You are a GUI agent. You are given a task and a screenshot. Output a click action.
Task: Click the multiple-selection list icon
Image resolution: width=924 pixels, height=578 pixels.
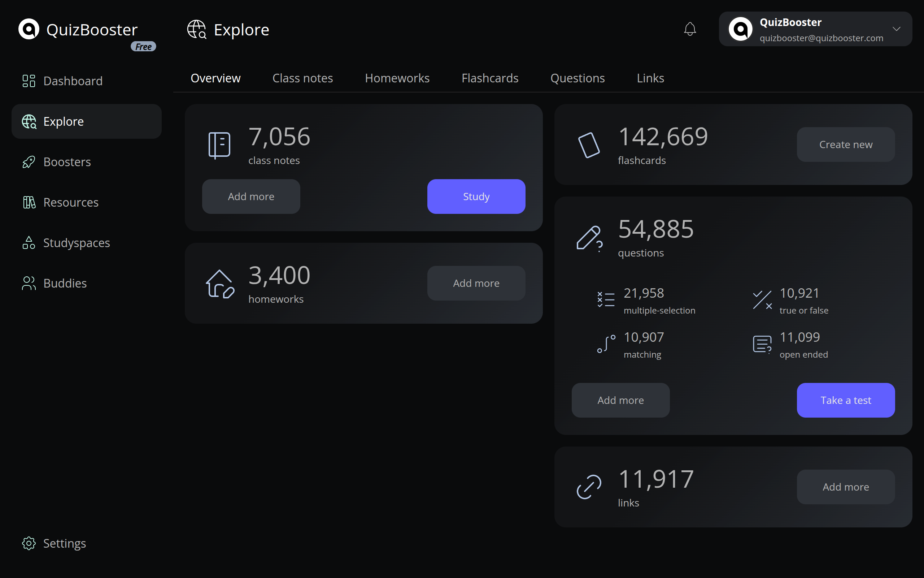606,299
